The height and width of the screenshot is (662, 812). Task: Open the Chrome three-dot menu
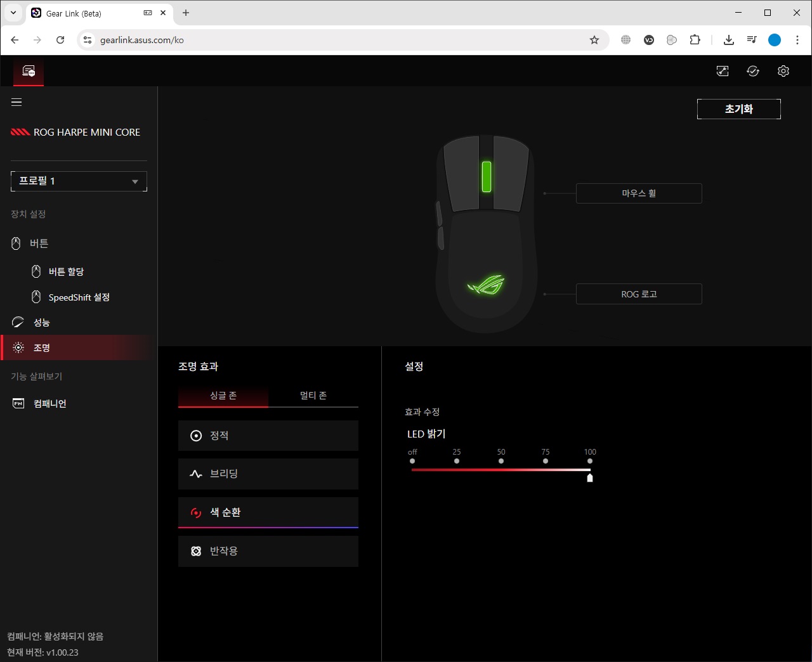(797, 40)
